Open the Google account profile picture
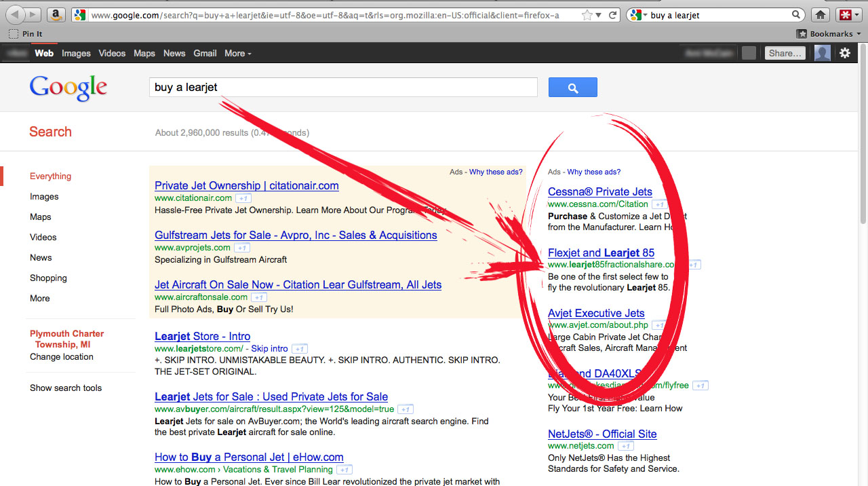This screenshot has height=486, width=868. (823, 53)
